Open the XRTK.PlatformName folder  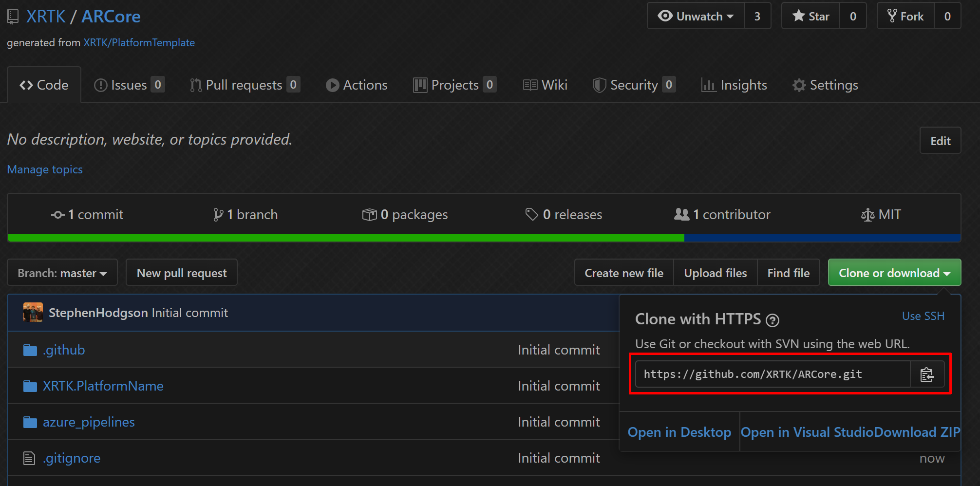[103, 386]
